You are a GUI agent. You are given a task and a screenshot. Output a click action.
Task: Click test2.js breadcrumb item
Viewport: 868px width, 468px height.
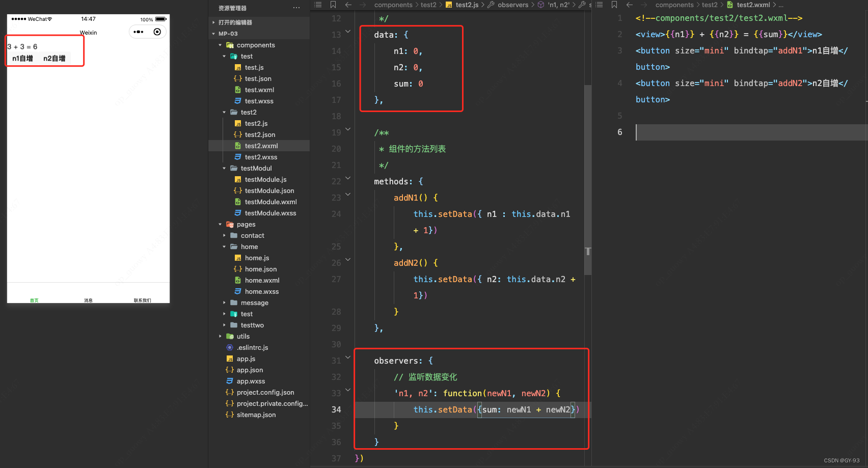coord(463,5)
